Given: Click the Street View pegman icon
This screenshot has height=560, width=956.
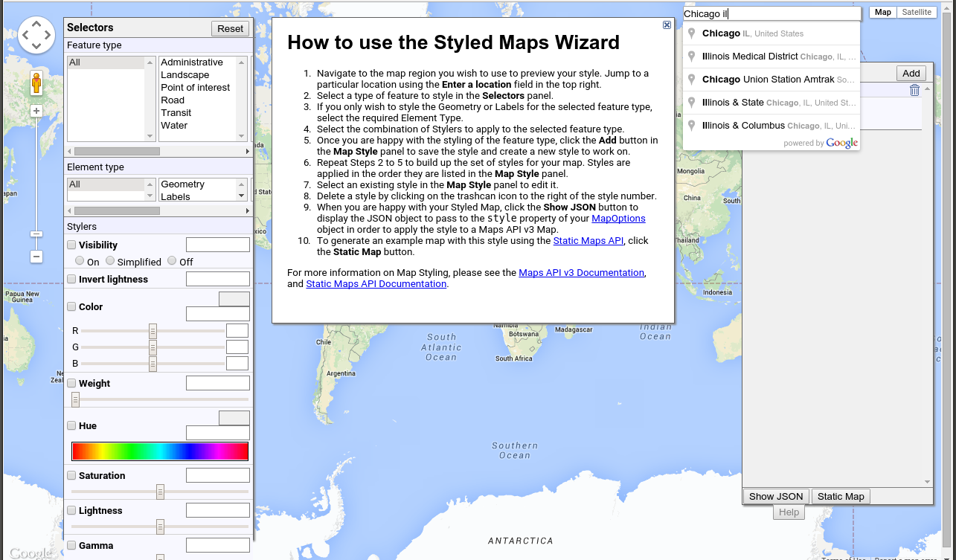Looking at the screenshot, I should (36, 83).
